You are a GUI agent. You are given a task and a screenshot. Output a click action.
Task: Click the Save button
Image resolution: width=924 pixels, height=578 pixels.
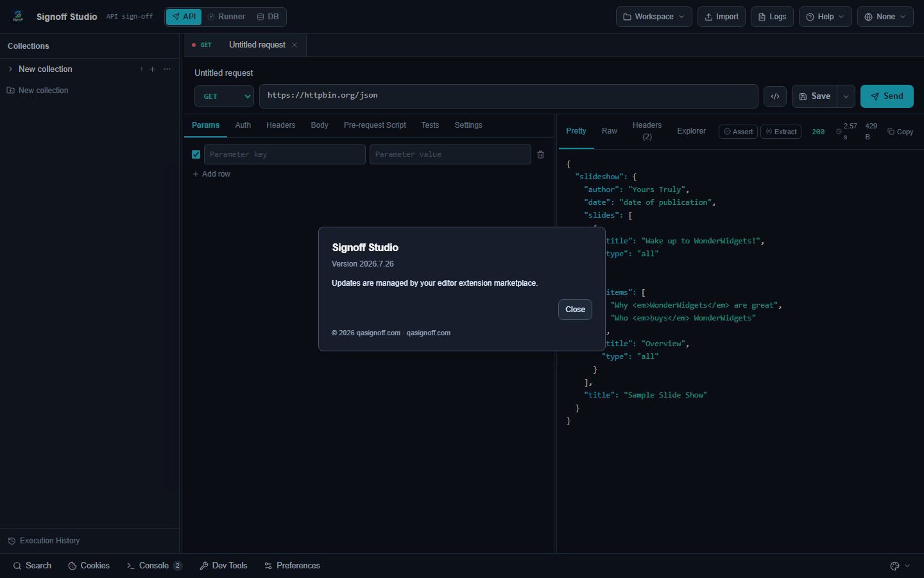tap(815, 96)
